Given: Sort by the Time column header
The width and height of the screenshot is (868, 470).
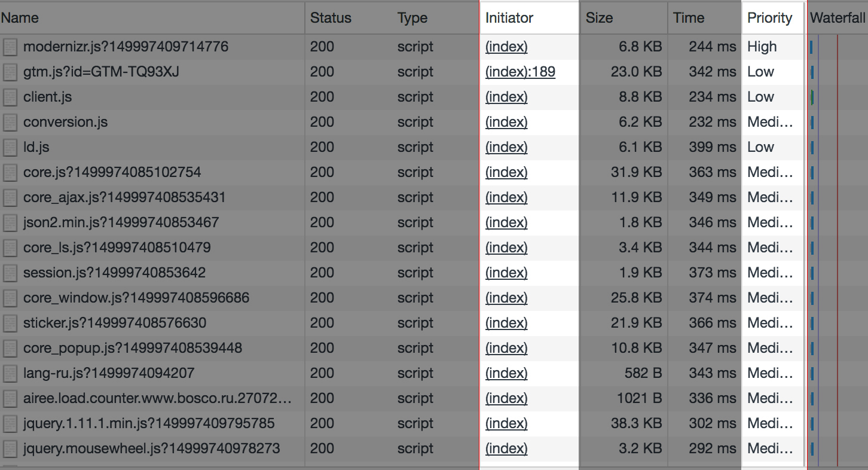Looking at the screenshot, I should pos(704,18).
